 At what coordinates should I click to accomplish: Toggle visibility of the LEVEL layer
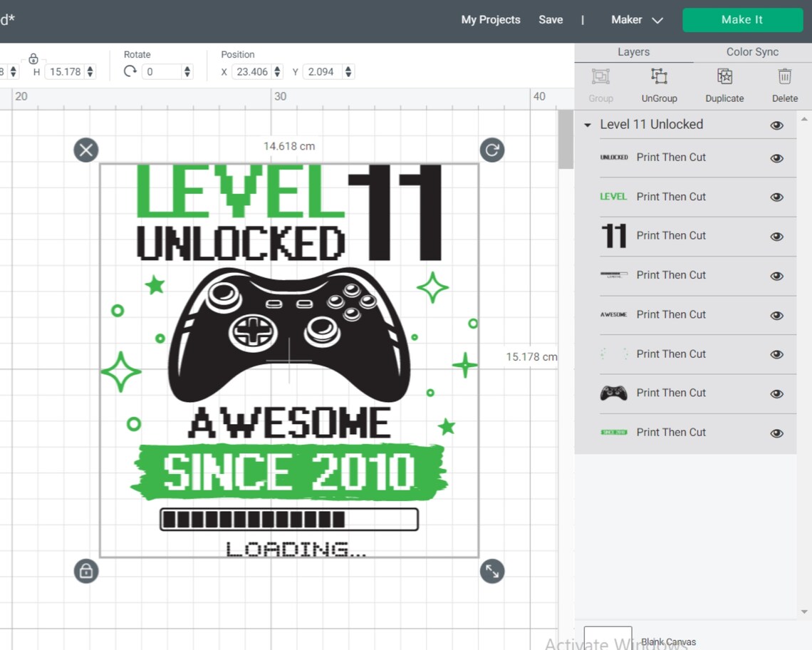click(776, 197)
